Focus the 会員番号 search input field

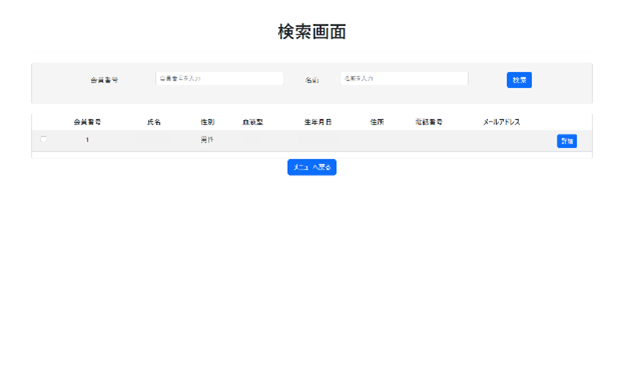pos(219,78)
